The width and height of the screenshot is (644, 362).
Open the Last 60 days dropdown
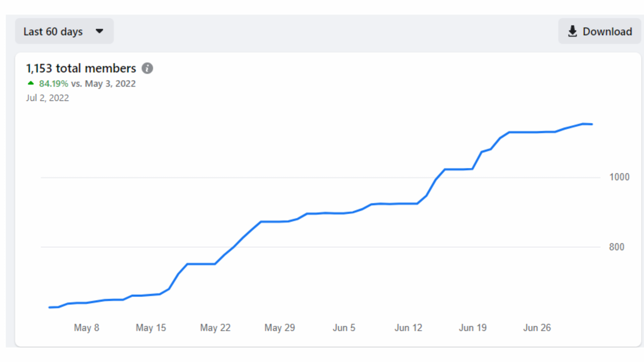(64, 31)
